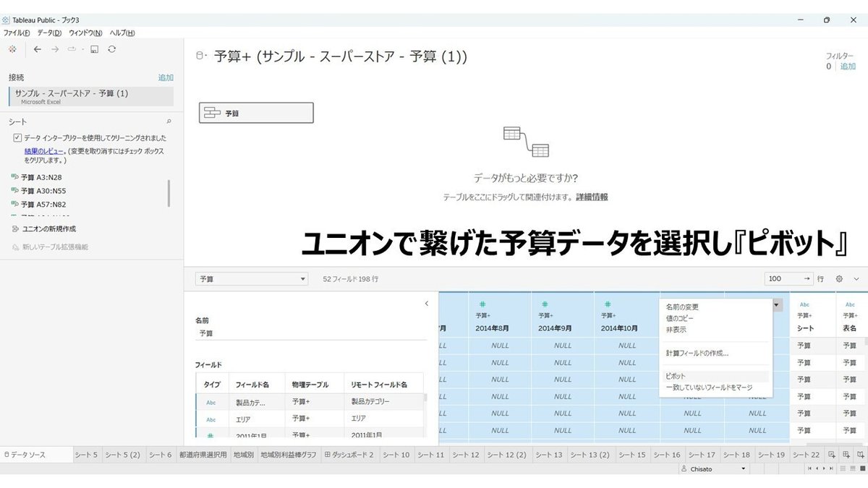Expand the chevron next to the gear icon
This screenshot has width=868, height=488.
(x=856, y=278)
